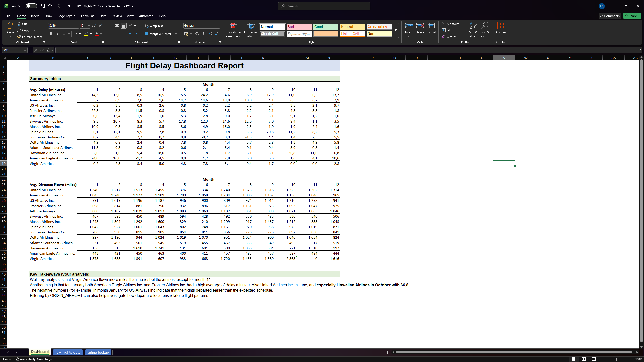Open font size dropdown
This screenshot has width=644, height=362.
tap(89, 26)
